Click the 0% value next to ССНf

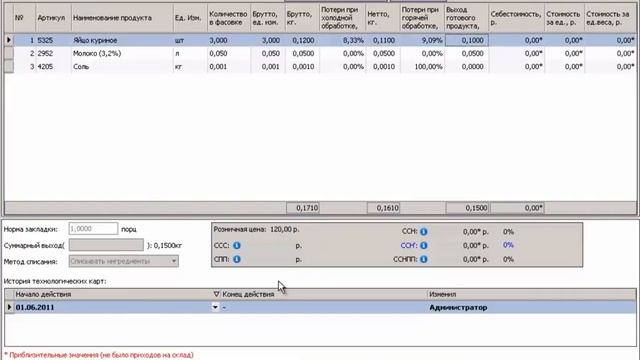coord(508,245)
